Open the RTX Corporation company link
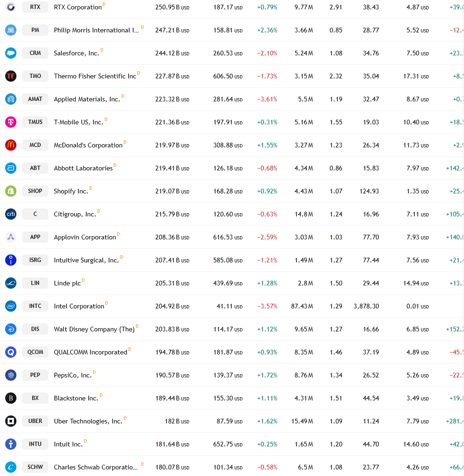This screenshot has width=464, height=476. 78,8
